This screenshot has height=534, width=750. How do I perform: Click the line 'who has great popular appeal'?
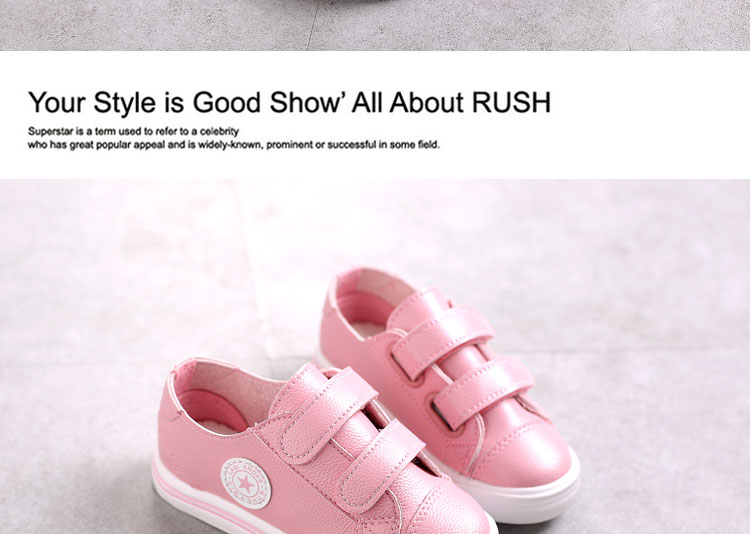234,145
